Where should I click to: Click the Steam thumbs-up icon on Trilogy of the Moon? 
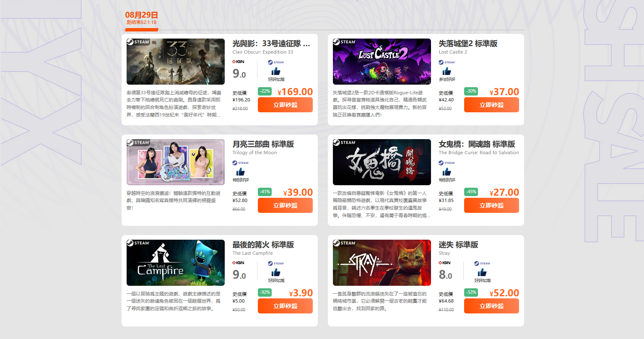241,172
